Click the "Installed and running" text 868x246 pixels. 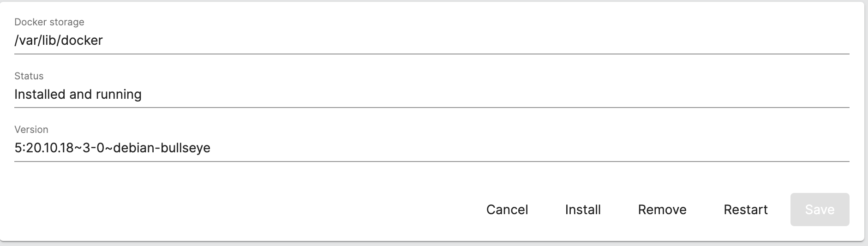tap(78, 95)
